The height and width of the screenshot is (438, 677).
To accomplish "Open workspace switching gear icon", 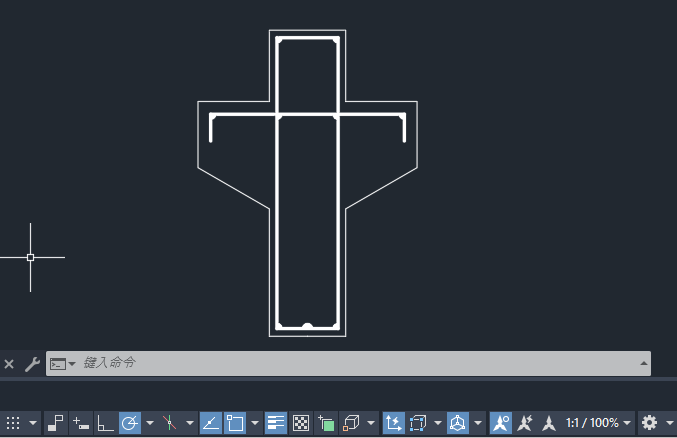I will 649,423.
